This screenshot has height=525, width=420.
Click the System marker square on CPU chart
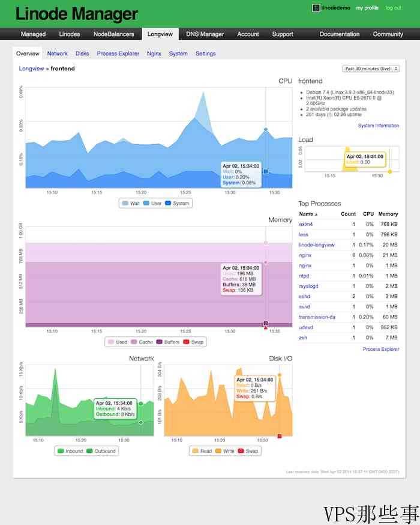pyautogui.click(x=266, y=171)
